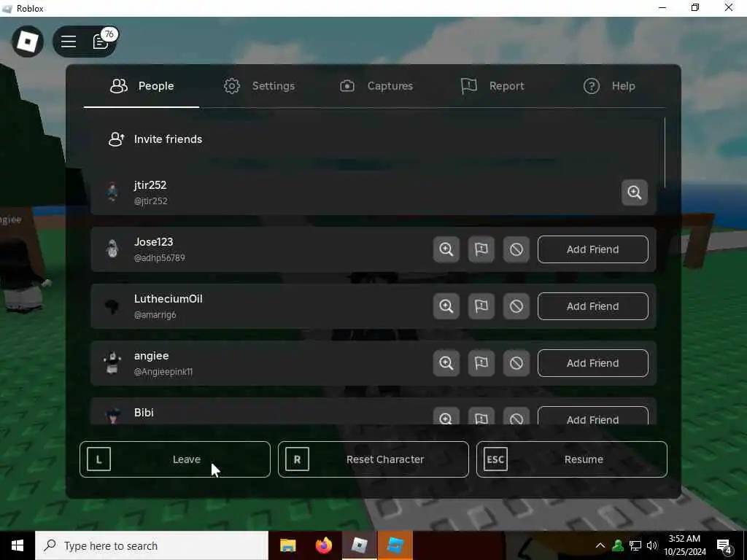Click the Reset Character button

click(373, 459)
